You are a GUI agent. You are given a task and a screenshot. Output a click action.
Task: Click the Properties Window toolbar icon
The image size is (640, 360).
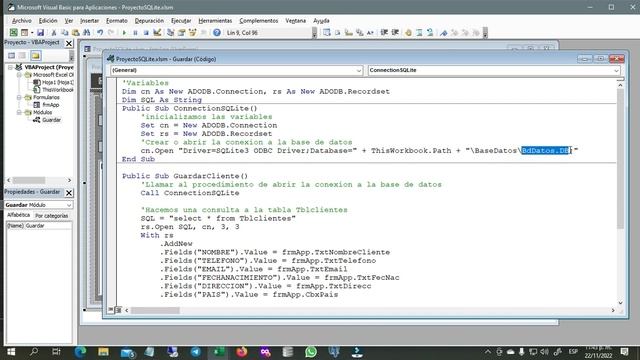(181, 33)
